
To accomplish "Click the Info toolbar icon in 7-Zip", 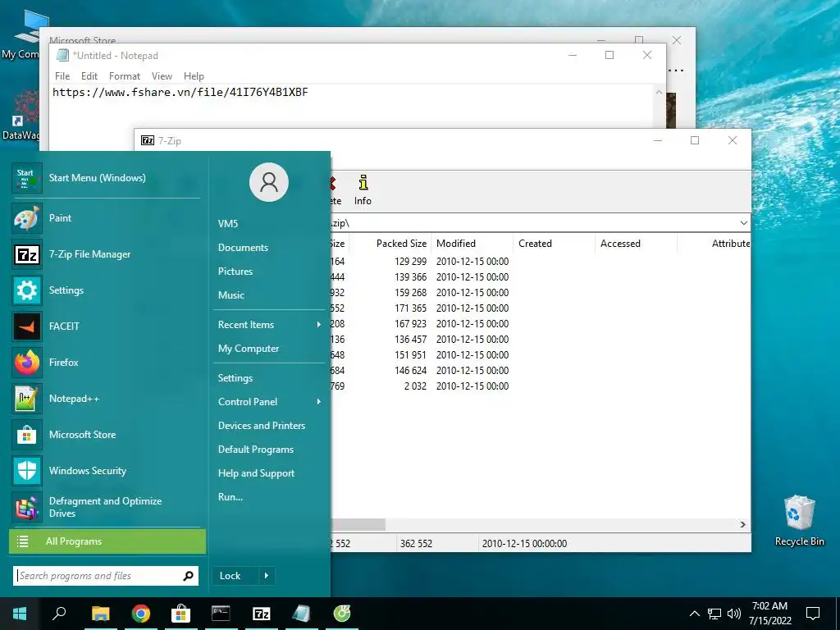I will pos(363,190).
